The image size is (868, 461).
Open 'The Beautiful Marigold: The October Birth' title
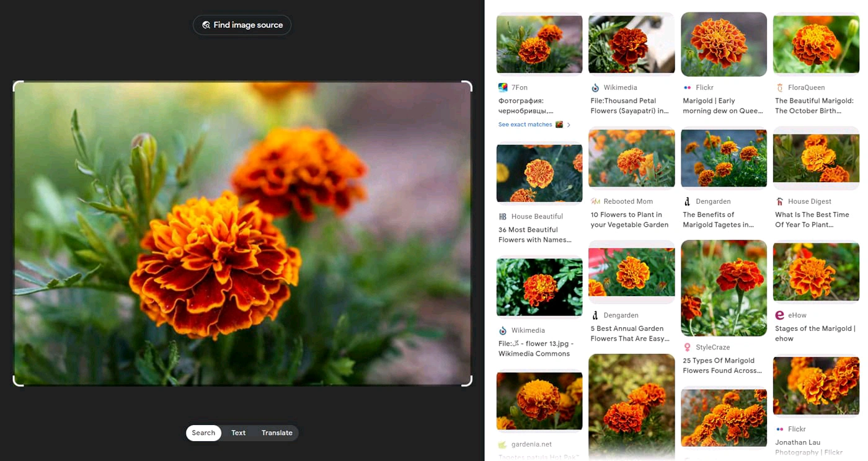[x=815, y=106]
